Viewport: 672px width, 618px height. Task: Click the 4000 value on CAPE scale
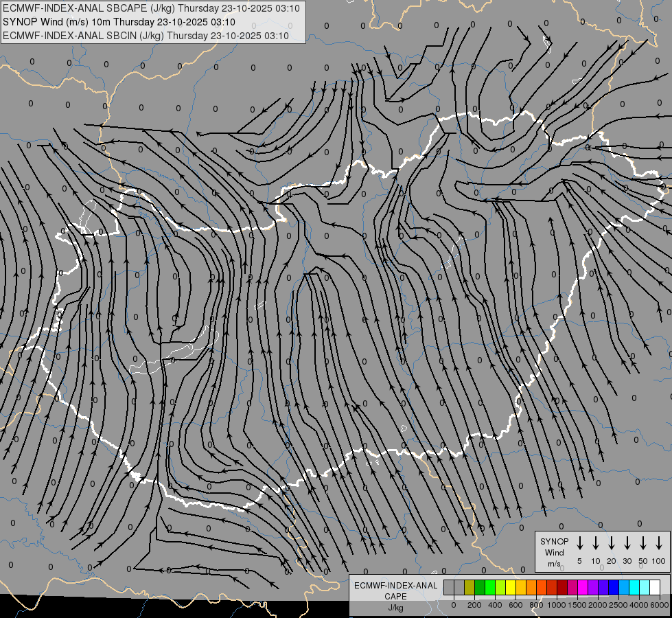[x=639, y=605]
